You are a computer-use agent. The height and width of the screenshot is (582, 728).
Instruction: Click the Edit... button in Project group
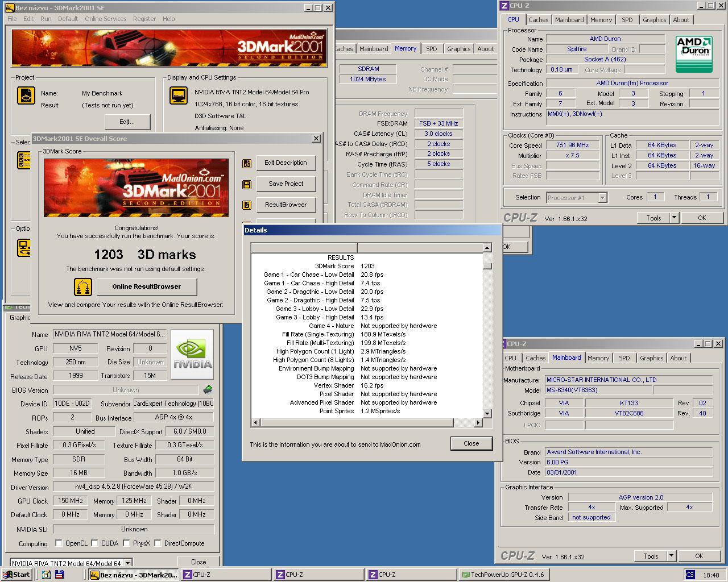[127, 122]
